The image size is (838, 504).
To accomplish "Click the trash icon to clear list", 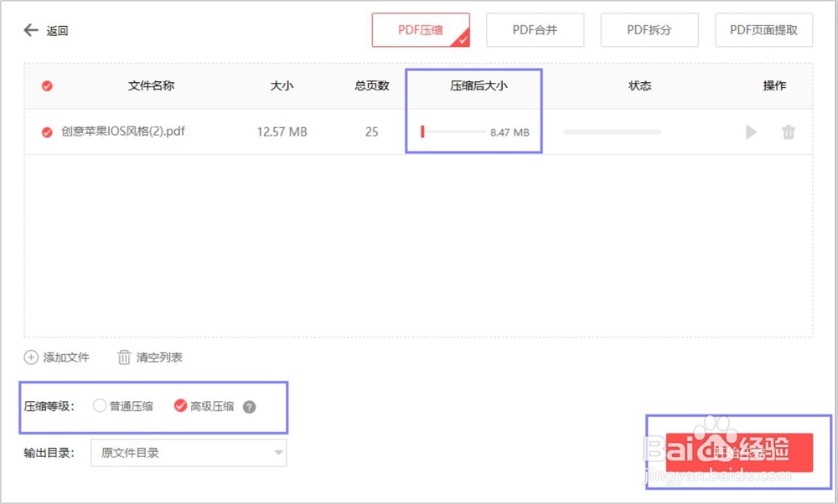I will pos(122,357).
